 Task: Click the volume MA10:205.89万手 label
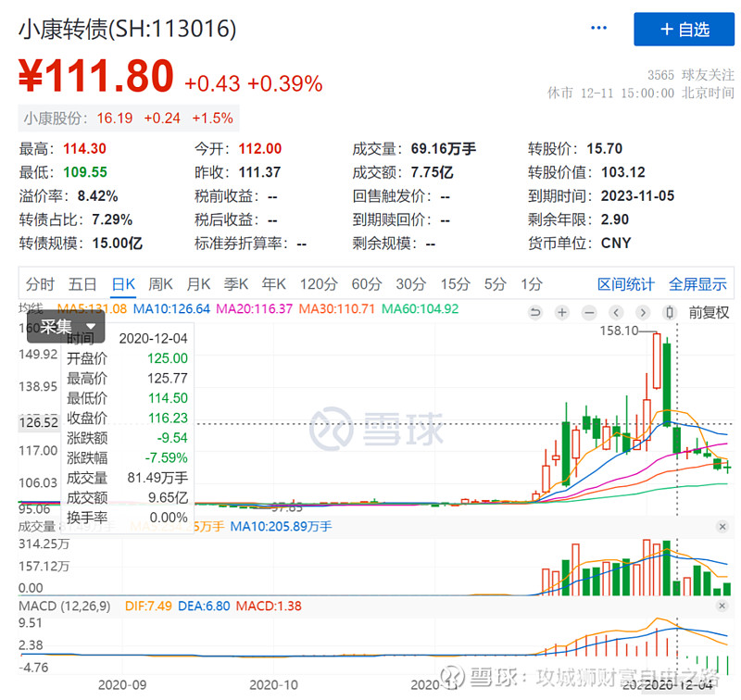(x=282, y=526)
